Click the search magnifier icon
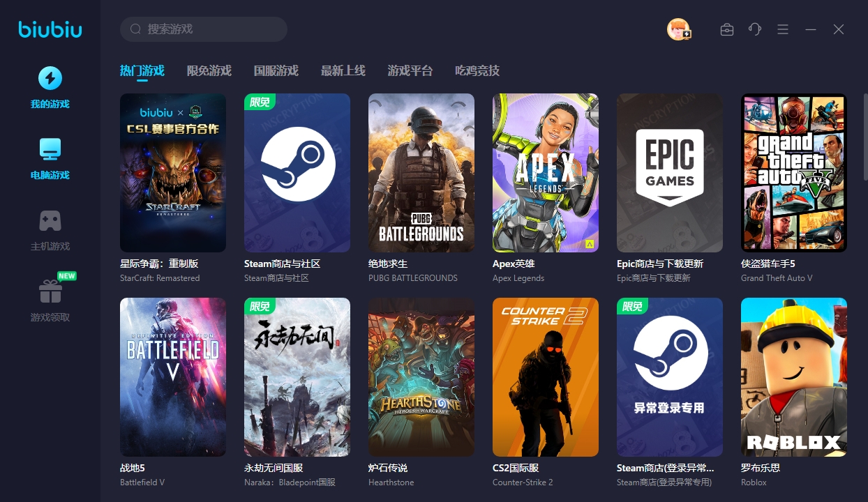This screenshot has width=868, height=502. pyautogui.click(x=136, y=29)
